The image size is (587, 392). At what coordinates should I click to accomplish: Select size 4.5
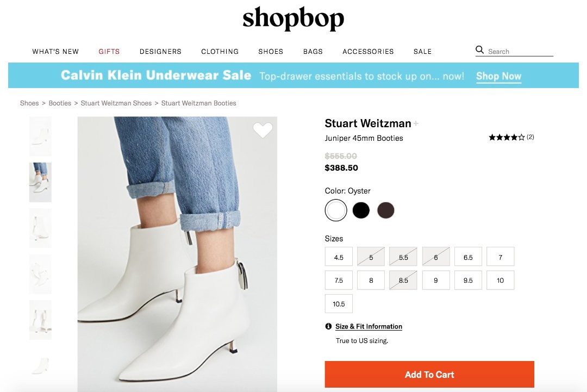tap(339, 257)
